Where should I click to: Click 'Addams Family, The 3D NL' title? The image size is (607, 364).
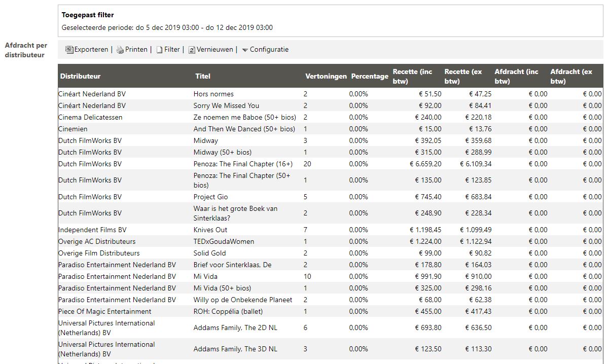point(235,349)
